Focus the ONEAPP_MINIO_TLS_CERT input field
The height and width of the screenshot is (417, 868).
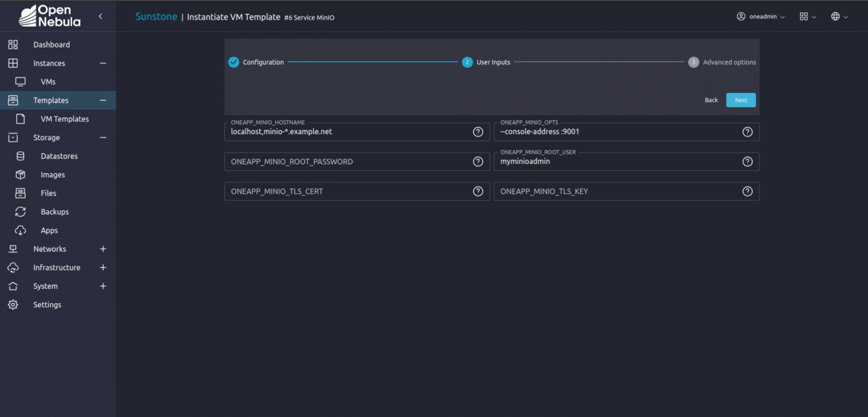tap(347, 191)
